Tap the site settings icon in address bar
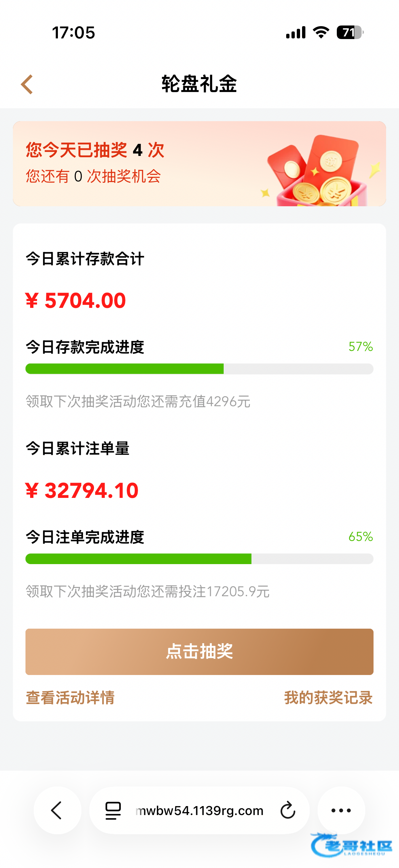Viewport: 399px width, 868px height. coord(113,810)
